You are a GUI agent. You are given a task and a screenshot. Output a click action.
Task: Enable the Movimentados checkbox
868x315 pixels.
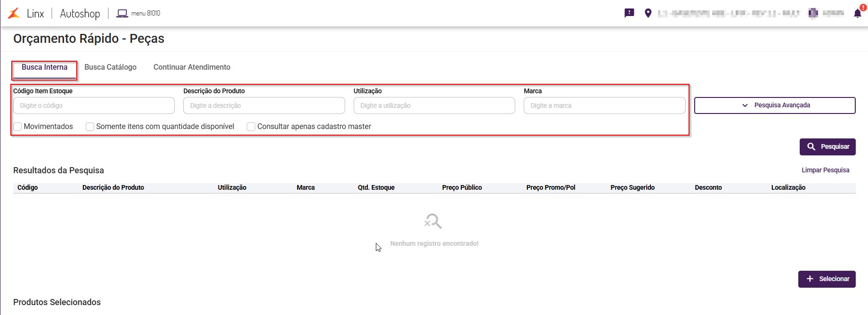click(x=18, y=127)
